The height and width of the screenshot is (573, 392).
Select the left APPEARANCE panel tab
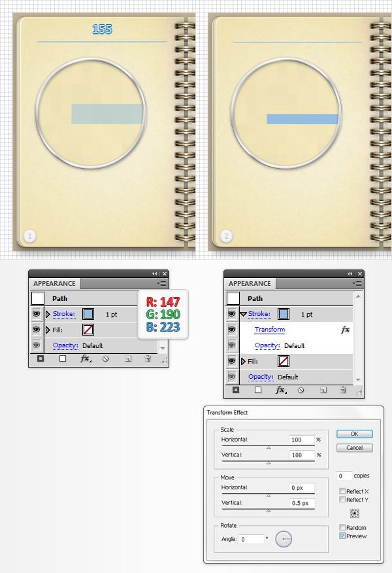pyautogui.click(x=54, y=284)
